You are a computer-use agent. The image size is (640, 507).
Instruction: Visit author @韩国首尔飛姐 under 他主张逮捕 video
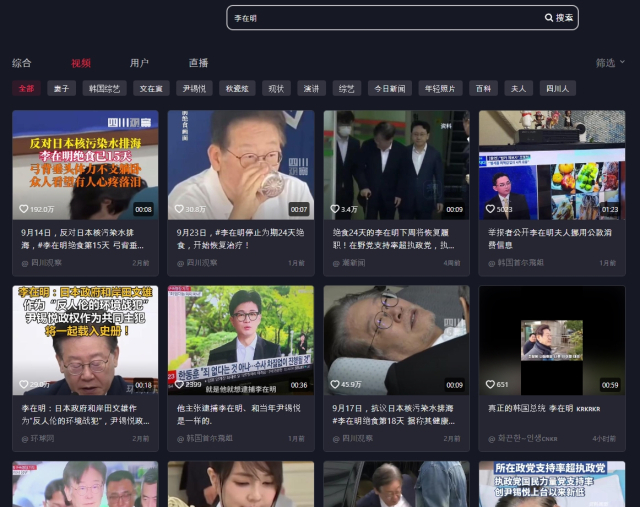click(x=205, y=438)
